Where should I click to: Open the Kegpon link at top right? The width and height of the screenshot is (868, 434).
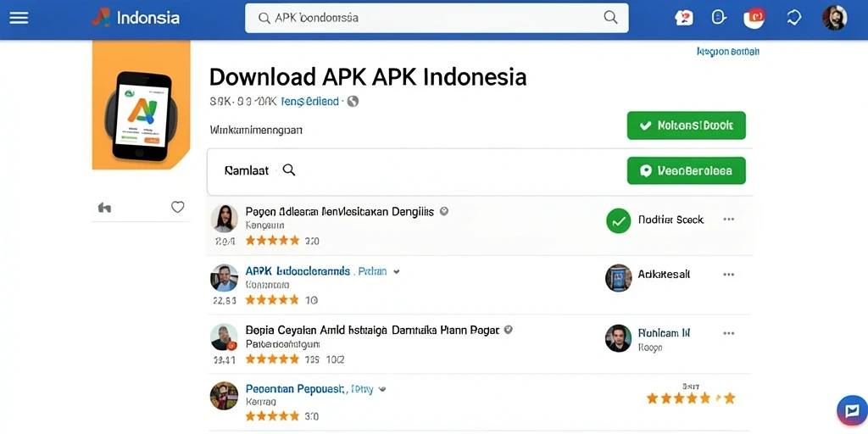tap(728, 52)
